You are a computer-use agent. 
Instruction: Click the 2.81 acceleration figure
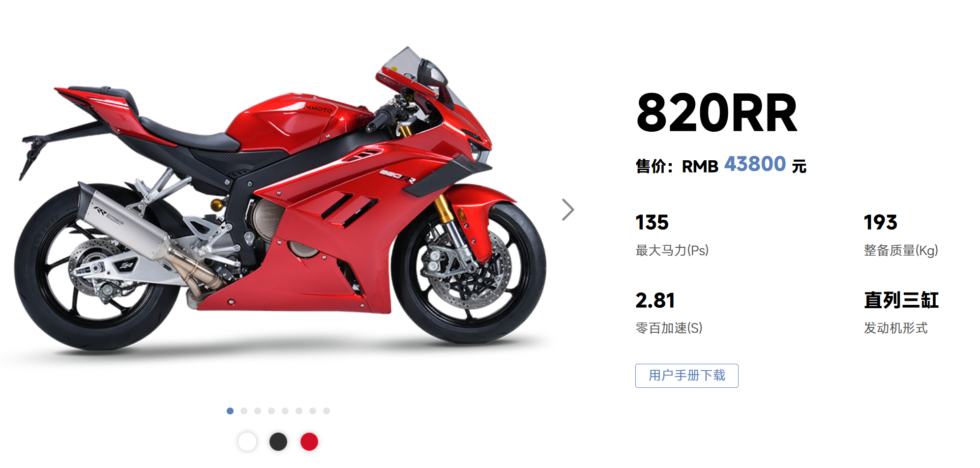(655, 300)
